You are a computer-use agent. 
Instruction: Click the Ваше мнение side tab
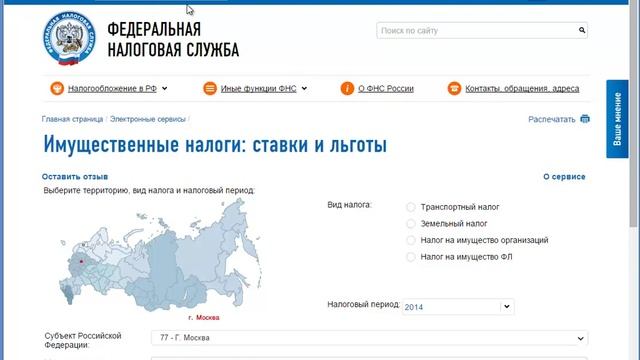click(x=617, y=119)
